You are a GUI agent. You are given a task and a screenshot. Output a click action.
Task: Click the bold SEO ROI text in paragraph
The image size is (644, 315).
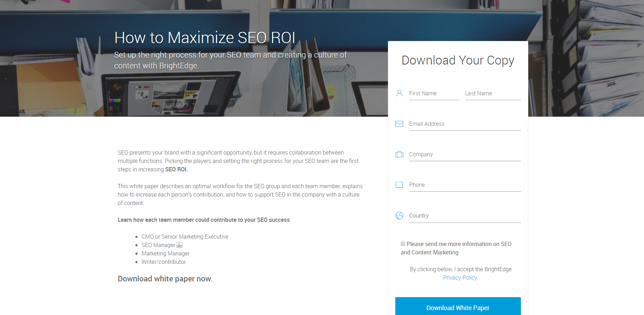176,169
